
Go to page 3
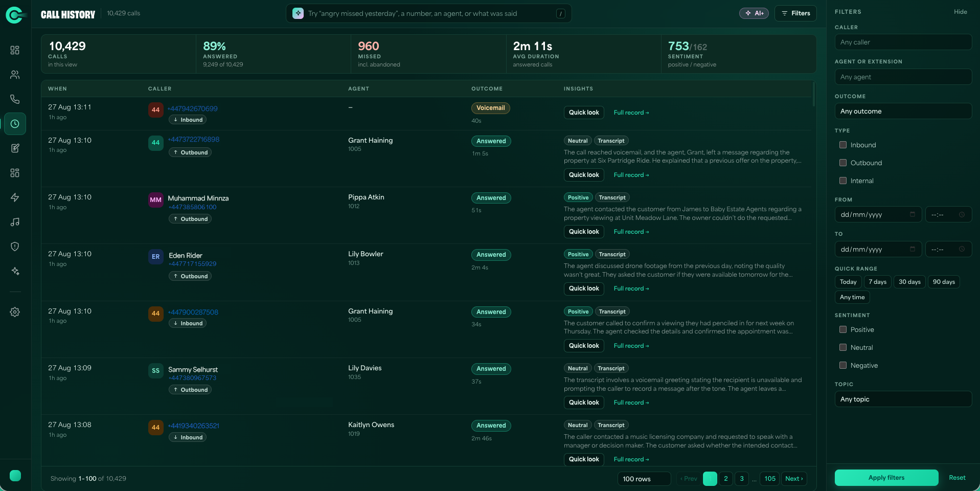coord(742,479)
